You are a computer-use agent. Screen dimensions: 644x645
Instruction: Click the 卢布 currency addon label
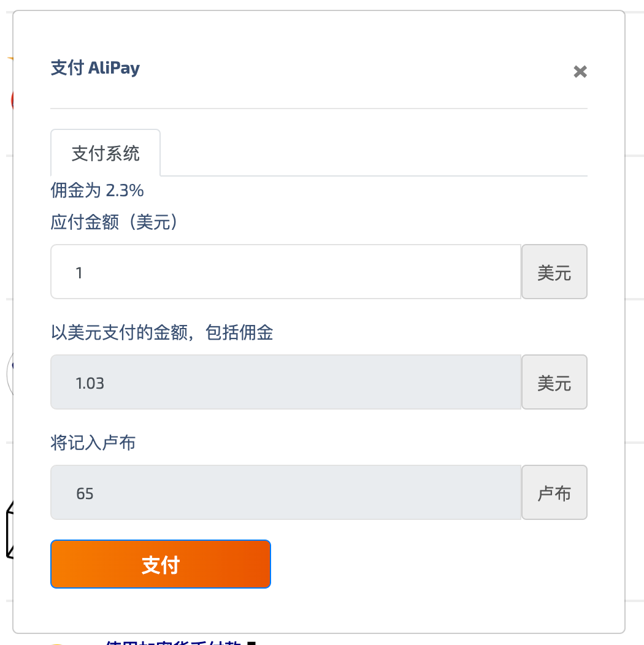click(554, 493)
